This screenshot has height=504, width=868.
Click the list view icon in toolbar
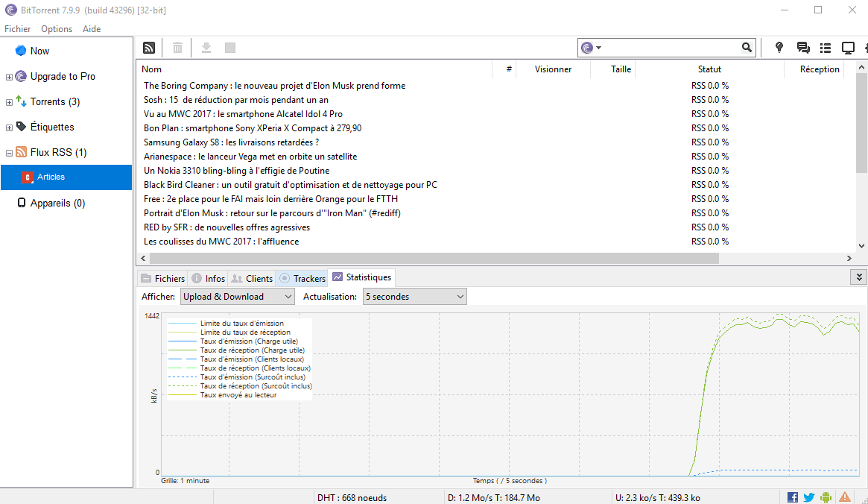pos(826,48)
